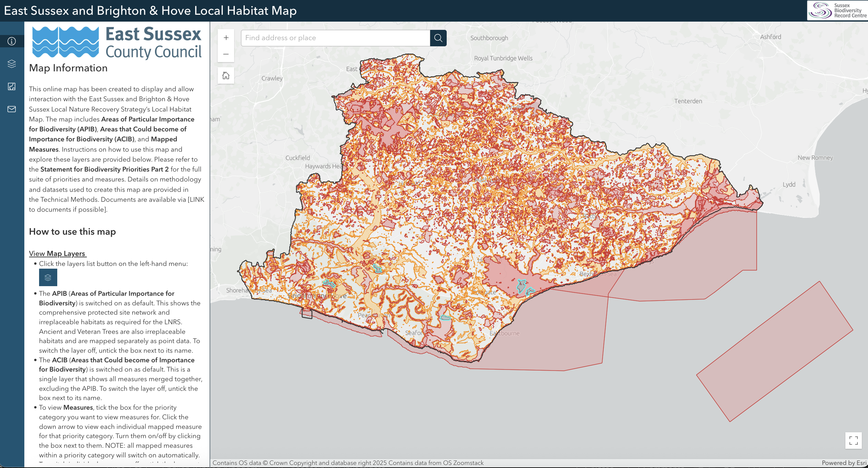Click the Sussex Biodiversity Record Centre logo
The width and height of the screenshot is (868, 468).
837,10
